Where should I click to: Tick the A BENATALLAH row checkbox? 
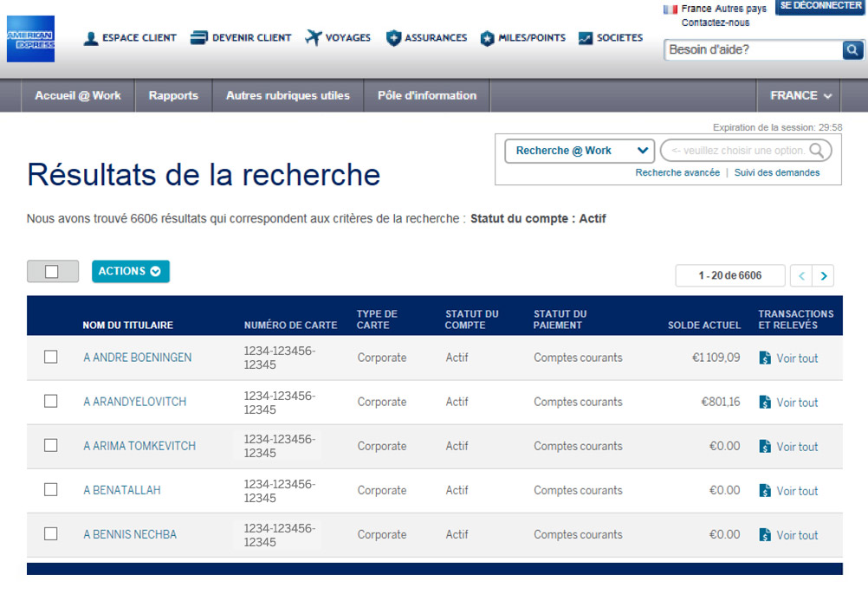51,490
